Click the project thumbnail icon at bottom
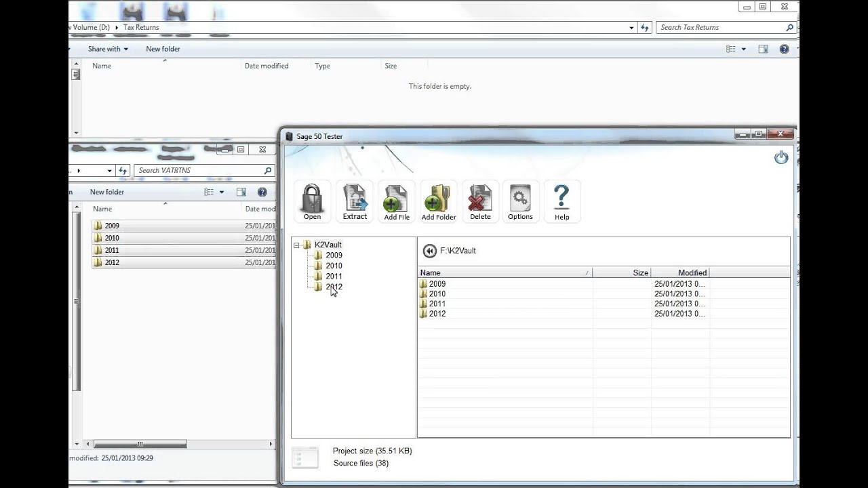 (x=305, y=457)
